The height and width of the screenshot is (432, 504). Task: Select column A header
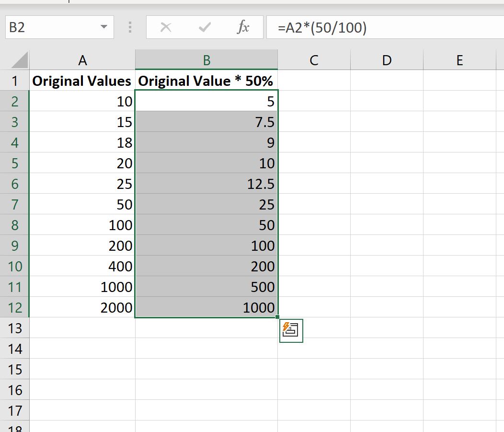click(x=82, y=60)
